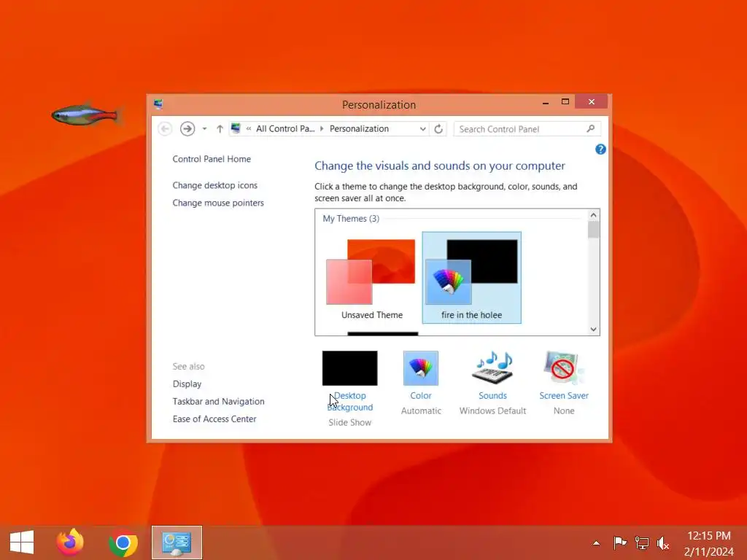Click the Desktop Background text link
Screen dimensions: 747x560
(349, 402)
